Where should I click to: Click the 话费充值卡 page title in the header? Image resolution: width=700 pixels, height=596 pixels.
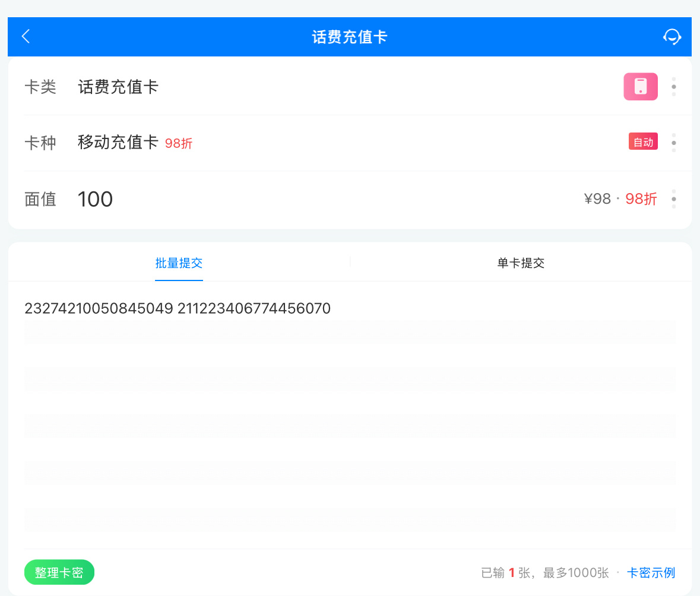[350, 37]
